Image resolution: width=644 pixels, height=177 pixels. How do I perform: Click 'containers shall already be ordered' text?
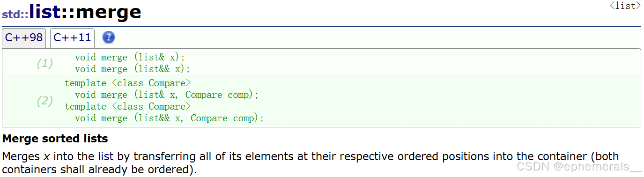95,169
